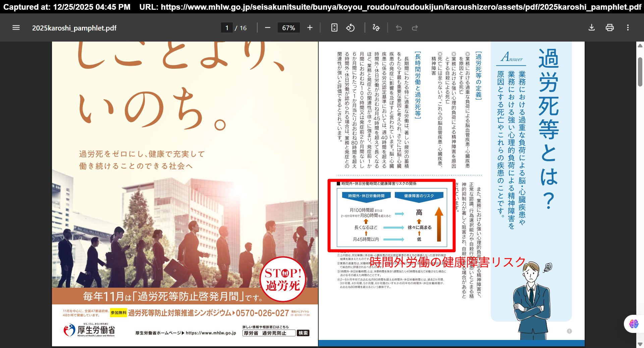Click the [過労死等の定義] section heading
This screenshot has width=644, height=348.
pos(478,75)
